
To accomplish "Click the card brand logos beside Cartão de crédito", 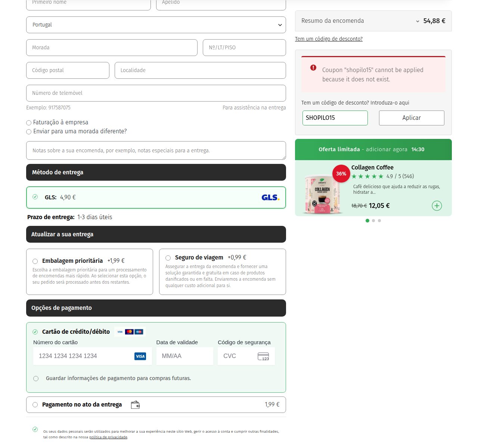I will coord(129,332).
